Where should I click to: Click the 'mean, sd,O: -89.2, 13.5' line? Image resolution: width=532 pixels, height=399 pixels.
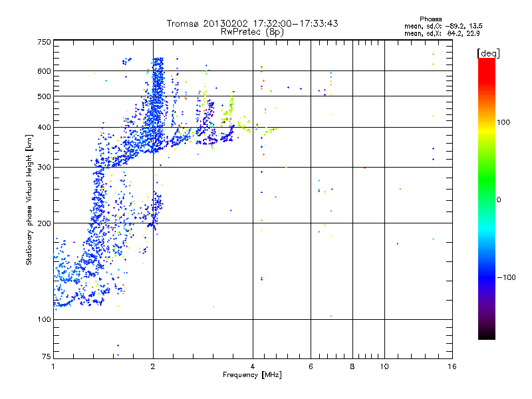coord(443,26)
